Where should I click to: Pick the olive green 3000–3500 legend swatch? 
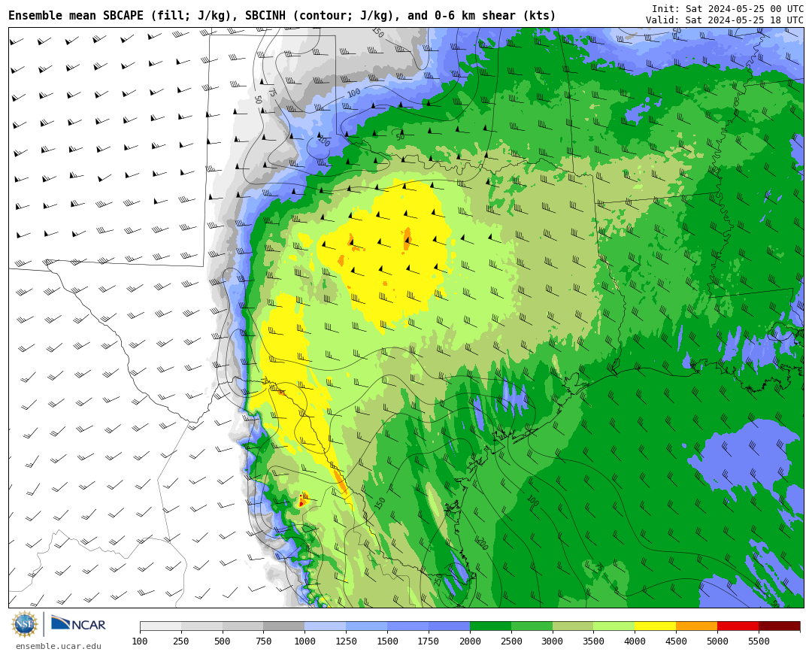coord(573,626)
